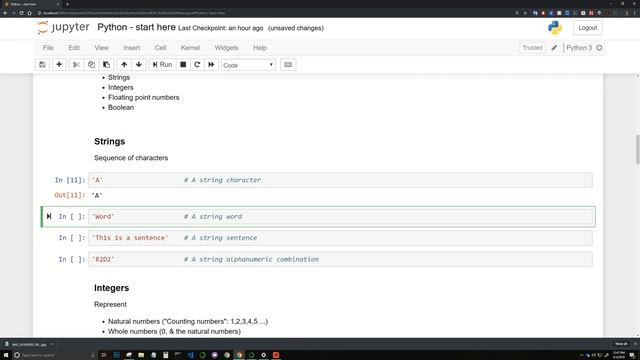640x360 pixels.
Task: Click the Python logo icon
Action: coord(555,28)
